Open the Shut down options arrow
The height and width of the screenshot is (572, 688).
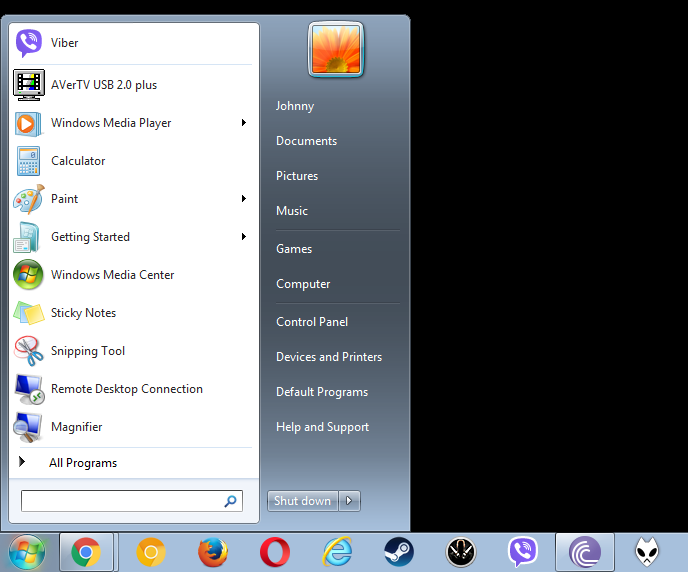click(x=349, y=501)
